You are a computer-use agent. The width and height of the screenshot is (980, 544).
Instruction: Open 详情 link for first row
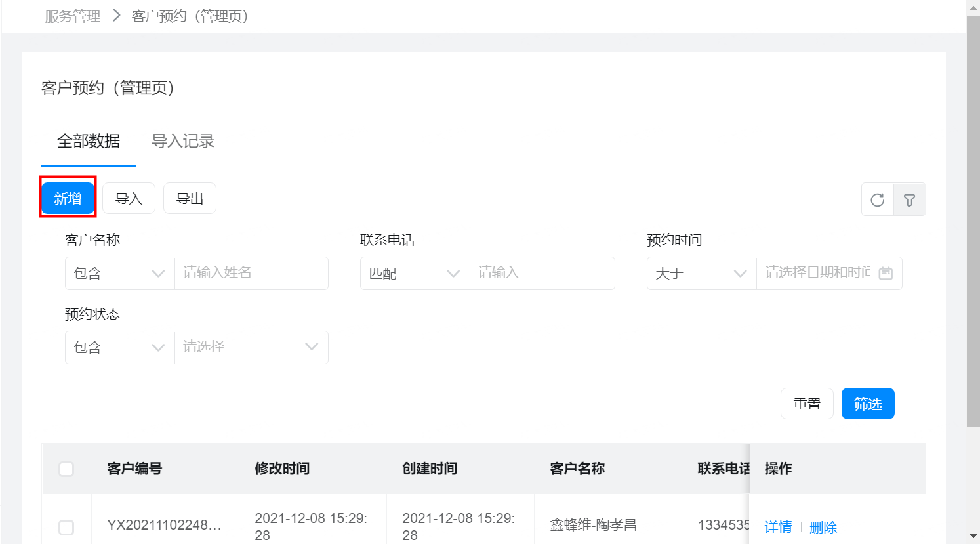pos(778,526)
